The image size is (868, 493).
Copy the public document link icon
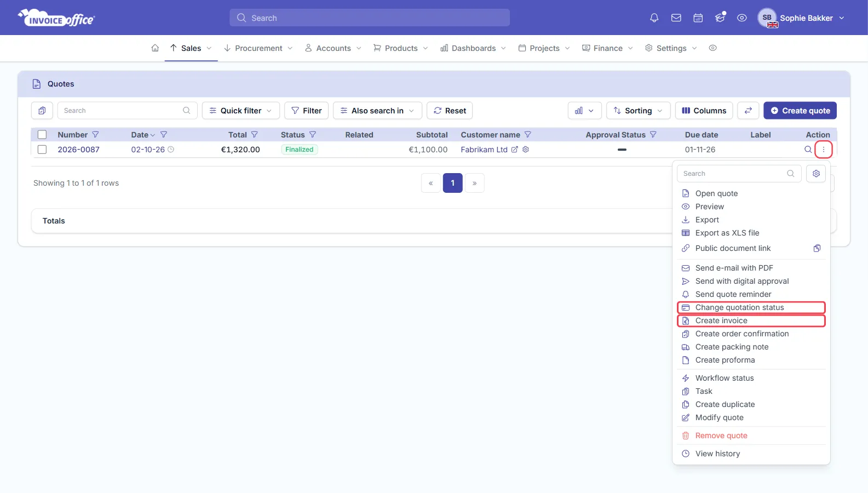tap(817, 248)
